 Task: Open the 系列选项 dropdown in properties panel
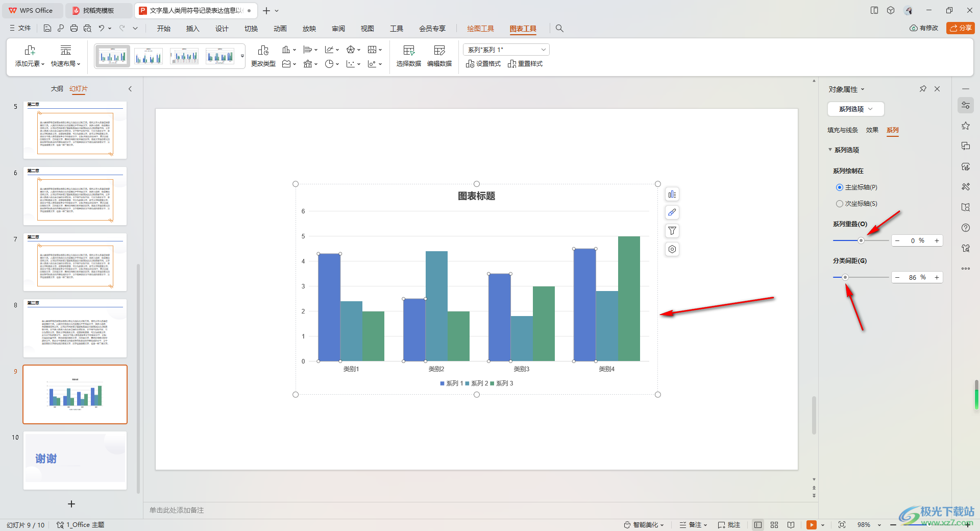pyautogui.click(x=855, y=109)
